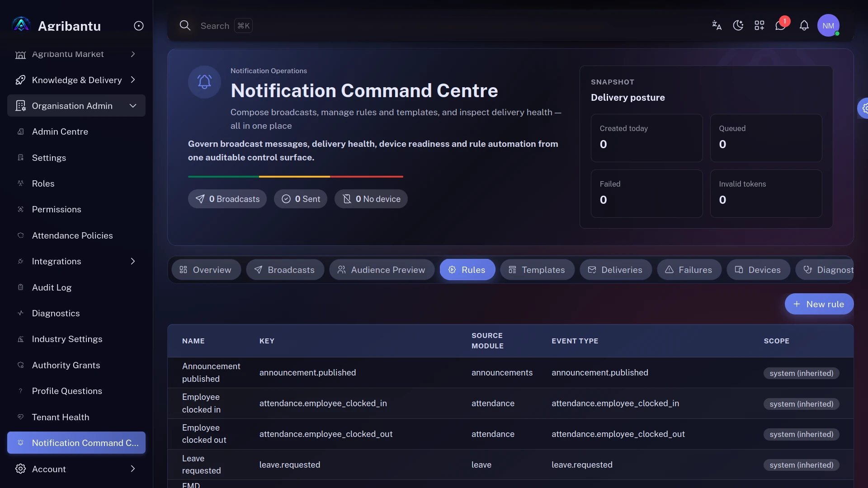The height and width of the screenshot is (488, 868).
Task: Click the SOURCE MODULE column header
Action: [x=487, y=341]
